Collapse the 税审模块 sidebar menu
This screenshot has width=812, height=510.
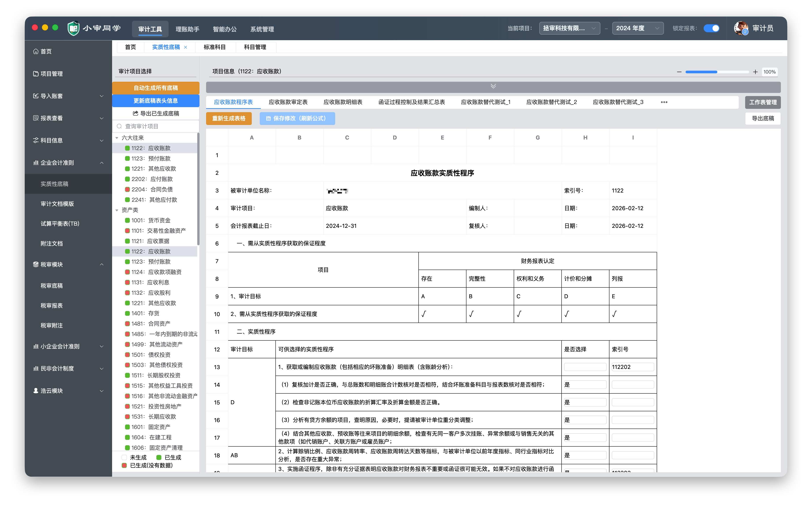click(101, 264)
